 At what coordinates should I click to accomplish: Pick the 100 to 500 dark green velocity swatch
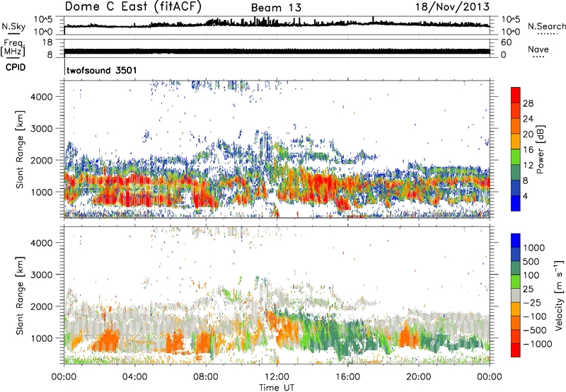516,268
